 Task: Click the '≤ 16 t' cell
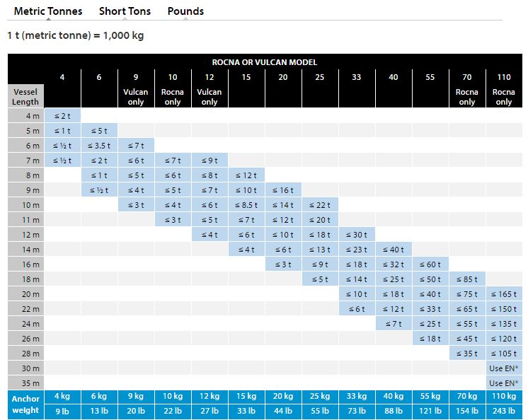point(283,190)
